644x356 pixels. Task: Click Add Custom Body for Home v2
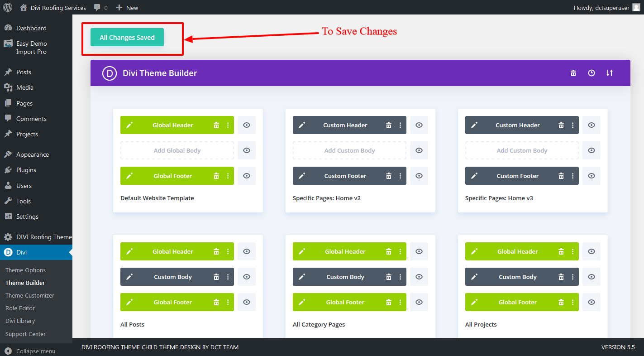(349, 150)
